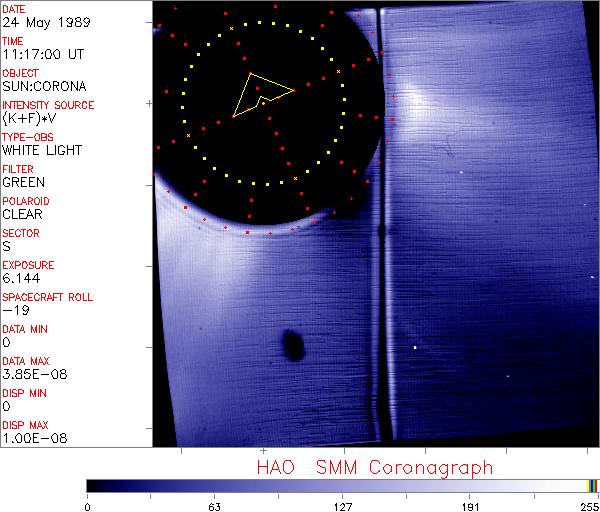
Task: Select the SUN:CORONA object value
Action: (42, 86)
